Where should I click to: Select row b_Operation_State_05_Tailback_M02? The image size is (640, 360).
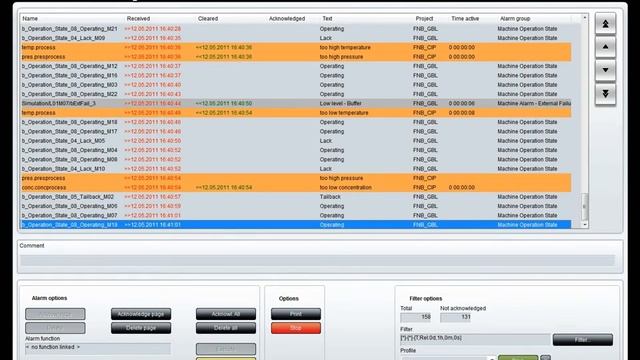[296, 197]
